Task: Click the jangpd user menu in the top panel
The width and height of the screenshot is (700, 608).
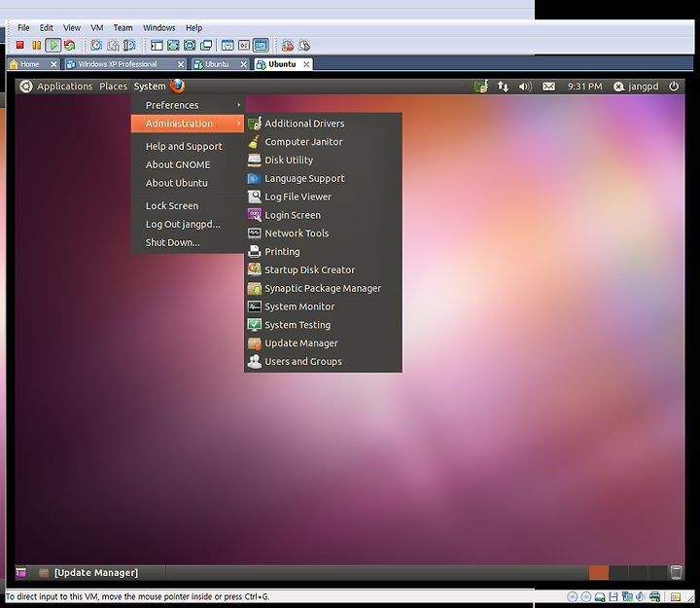Action: 636,87
